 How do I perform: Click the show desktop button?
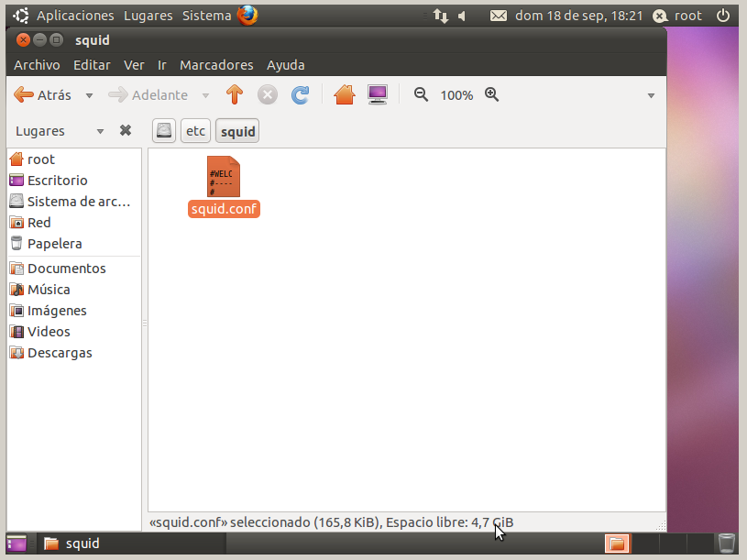click(16, 544)
